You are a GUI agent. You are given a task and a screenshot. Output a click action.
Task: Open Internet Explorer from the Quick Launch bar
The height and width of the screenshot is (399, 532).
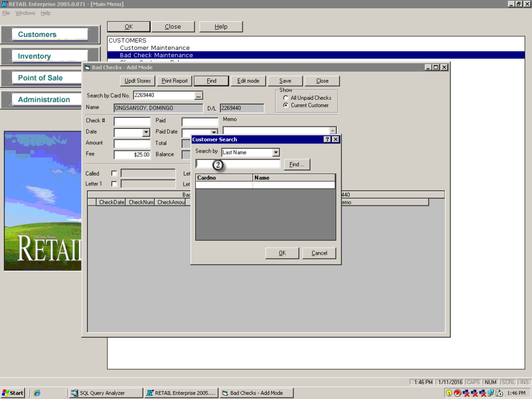[36, 393]
